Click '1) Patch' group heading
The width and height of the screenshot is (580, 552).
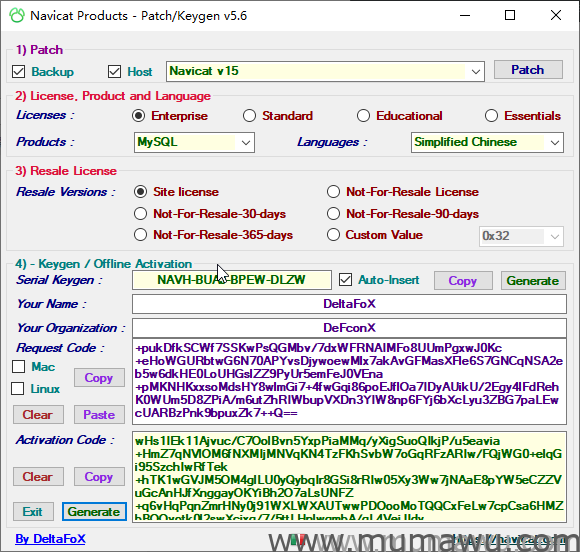(39, 50)
